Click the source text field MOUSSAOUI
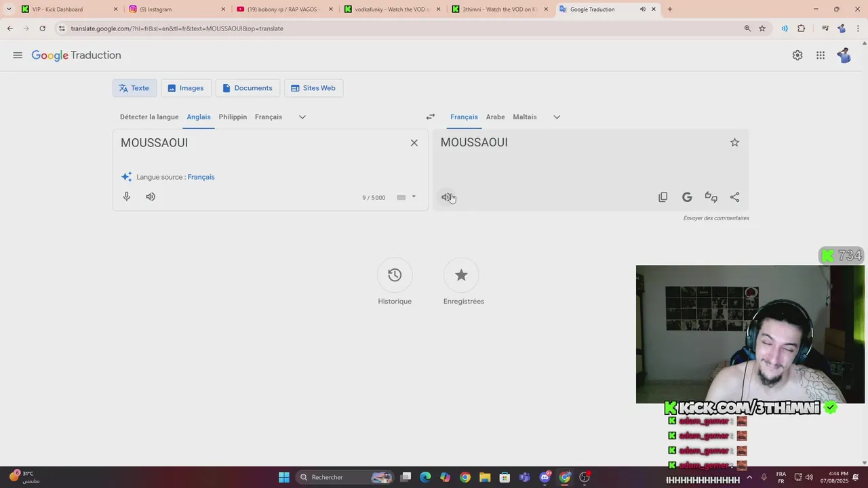868x488 pixels. coord(261,143)
